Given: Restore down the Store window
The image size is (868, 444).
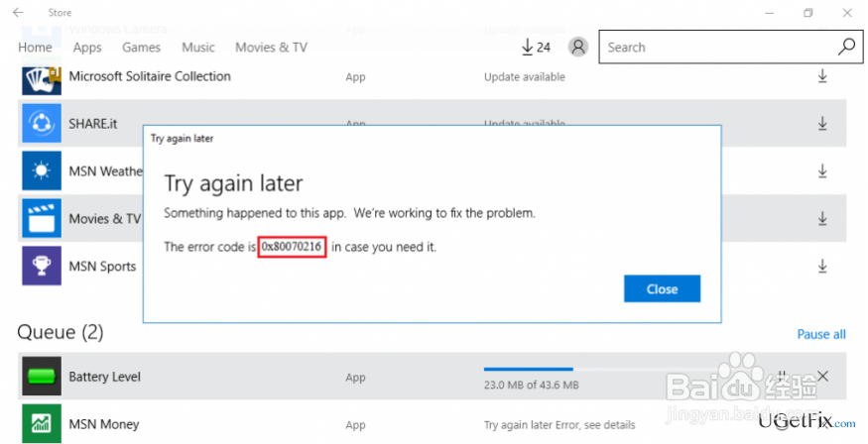Looking at the screenshot, I should coord(808,13).
